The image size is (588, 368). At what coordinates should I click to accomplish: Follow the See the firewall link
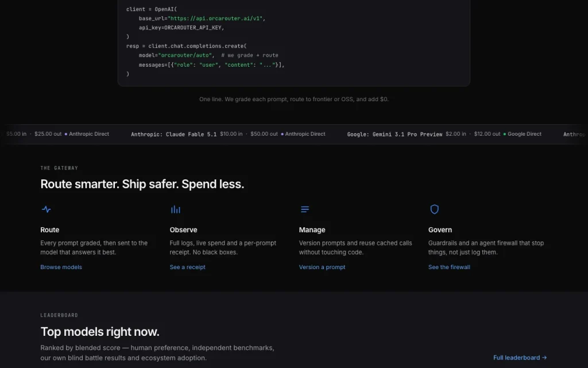tap(449, 267)
